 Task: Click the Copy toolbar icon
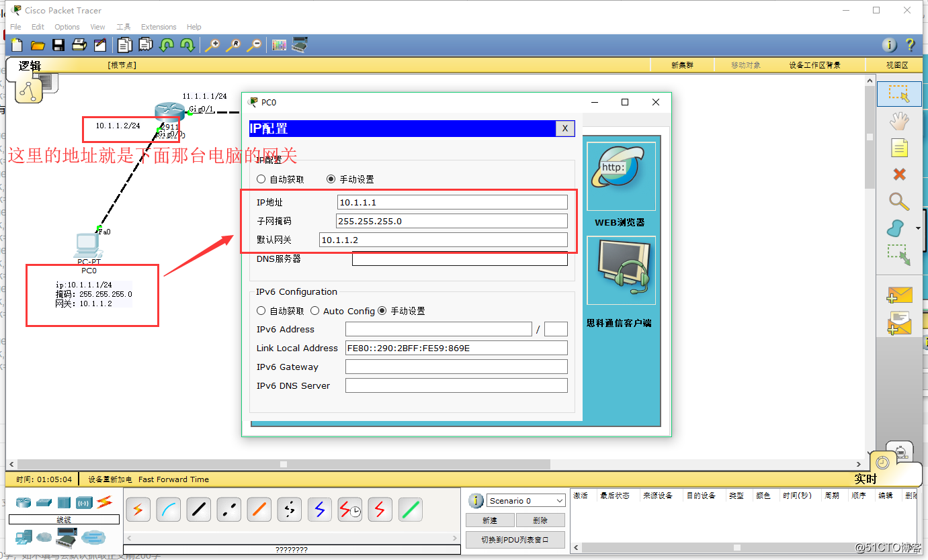124,45
